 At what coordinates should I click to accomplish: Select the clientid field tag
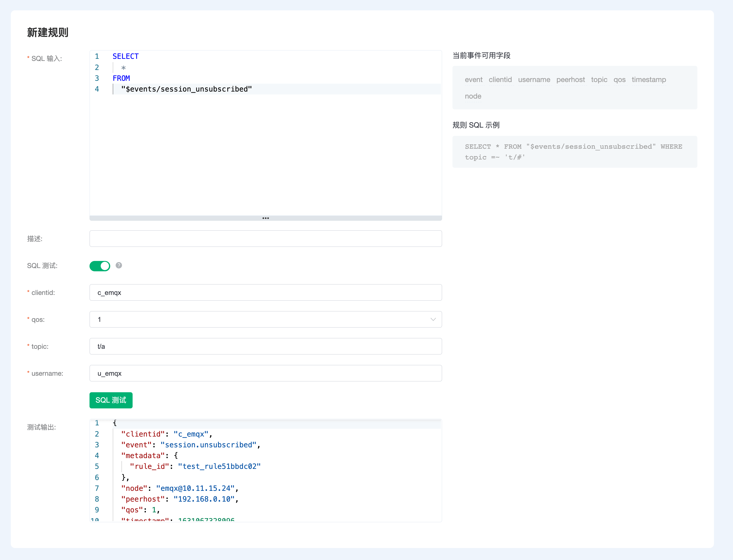tap(500, 80)
